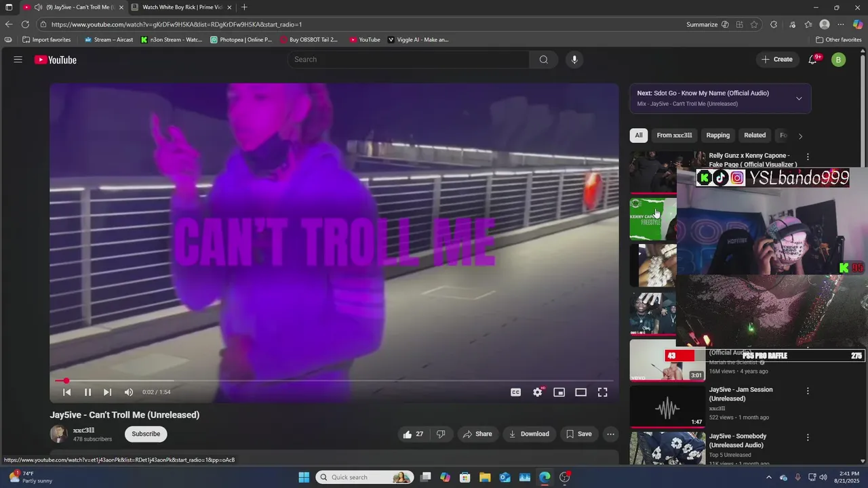
Task: Open options for Jay5ive Jam Session video
Action: point(808,391)
